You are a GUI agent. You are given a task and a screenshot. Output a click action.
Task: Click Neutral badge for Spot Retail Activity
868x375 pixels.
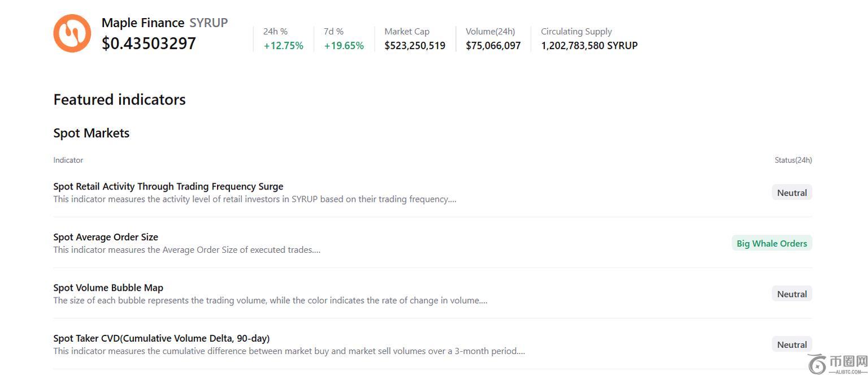pos(792,193)
